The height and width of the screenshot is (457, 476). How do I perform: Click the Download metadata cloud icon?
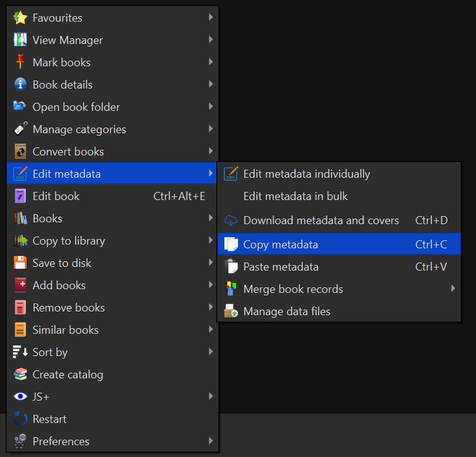(x=231, y=220)
